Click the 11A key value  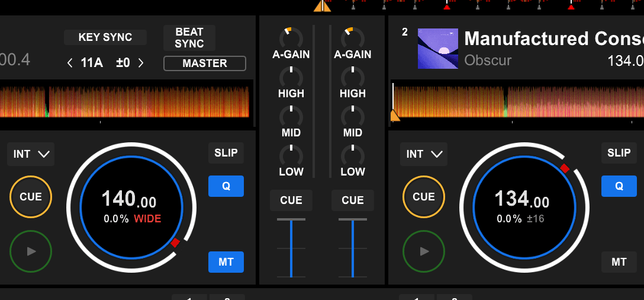pos(92,63)
